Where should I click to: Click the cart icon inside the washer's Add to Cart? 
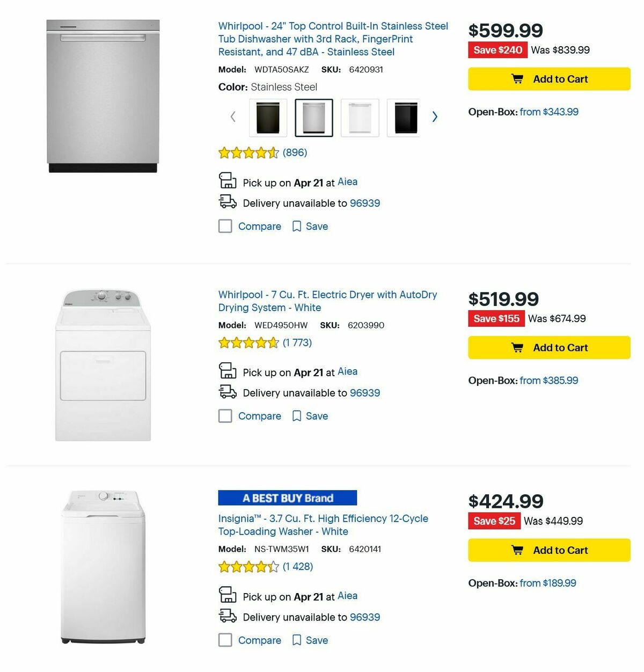pyautogui.click(x=517, y=550)
